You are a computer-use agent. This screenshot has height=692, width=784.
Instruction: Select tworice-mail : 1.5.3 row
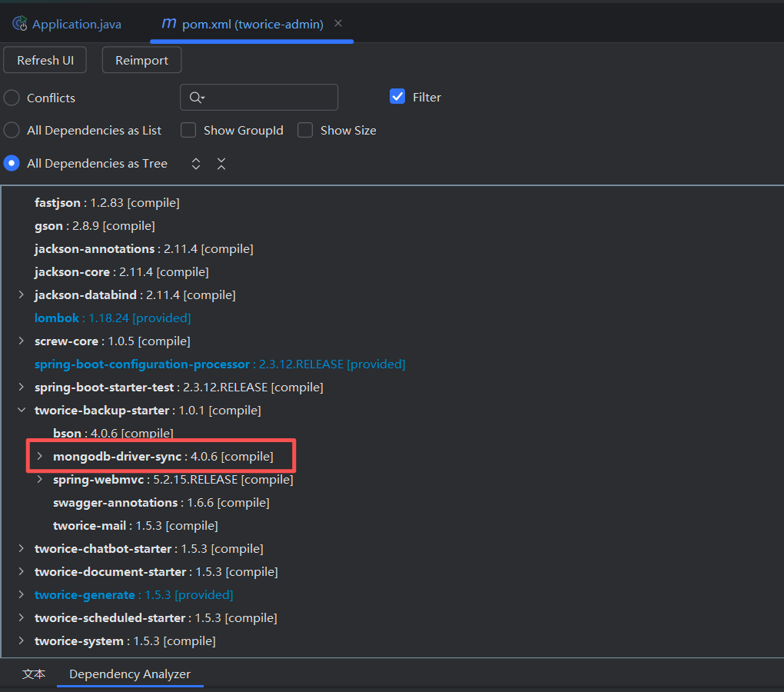(135, 525)
